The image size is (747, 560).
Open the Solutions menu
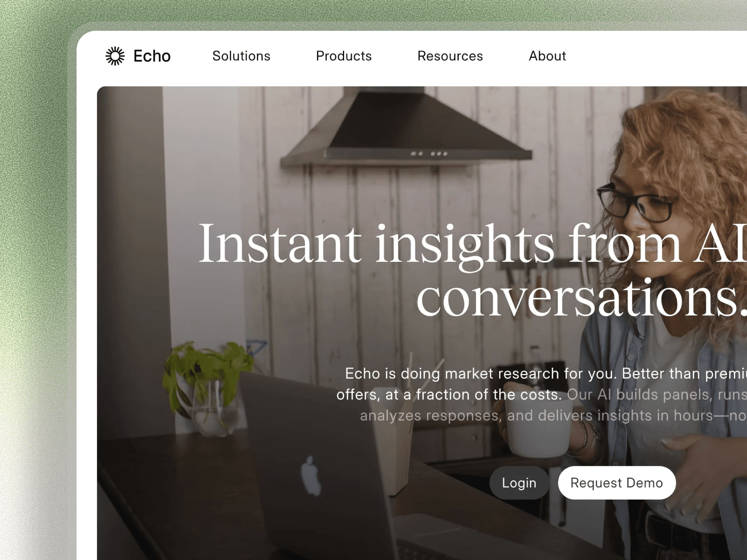tap(241, 56)
